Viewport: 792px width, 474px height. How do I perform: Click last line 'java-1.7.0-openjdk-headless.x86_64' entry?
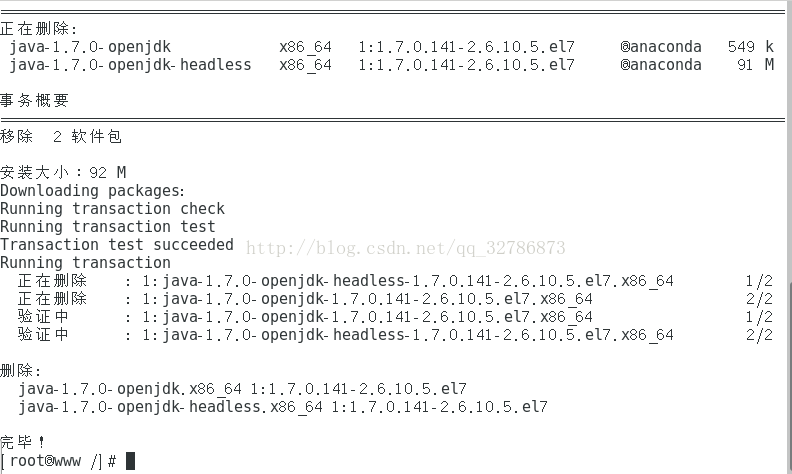tap(283, 407)
